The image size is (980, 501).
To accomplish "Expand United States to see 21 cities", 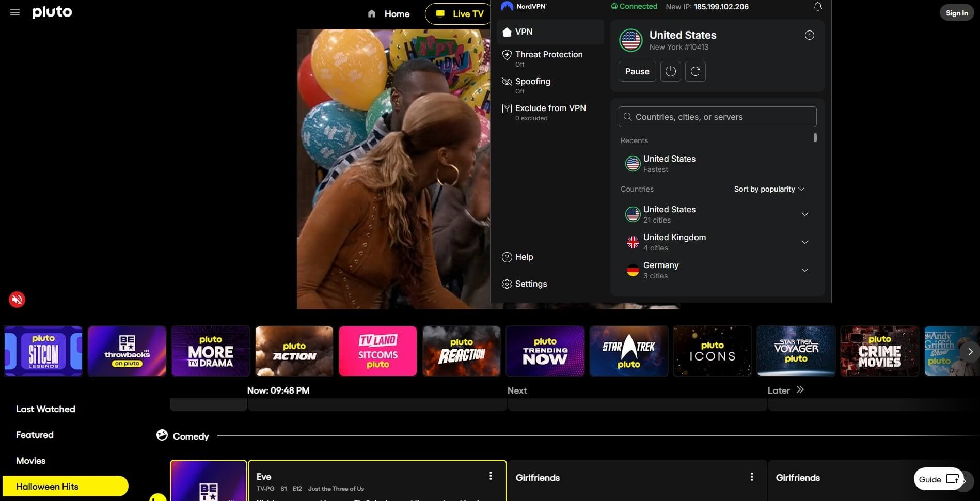I will 805,214.
